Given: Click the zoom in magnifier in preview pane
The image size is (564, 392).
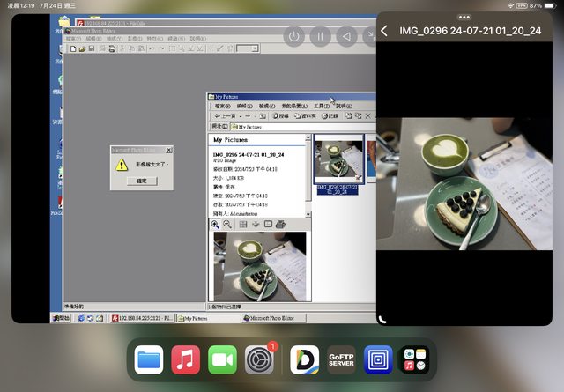Looking at the screenshot, I should click(x=215, y=225).
